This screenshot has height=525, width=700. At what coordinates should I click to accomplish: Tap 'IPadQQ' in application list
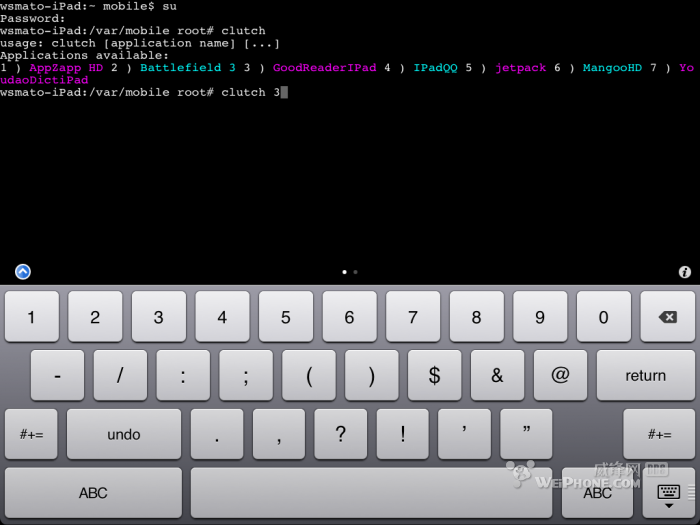coord(435,68)
